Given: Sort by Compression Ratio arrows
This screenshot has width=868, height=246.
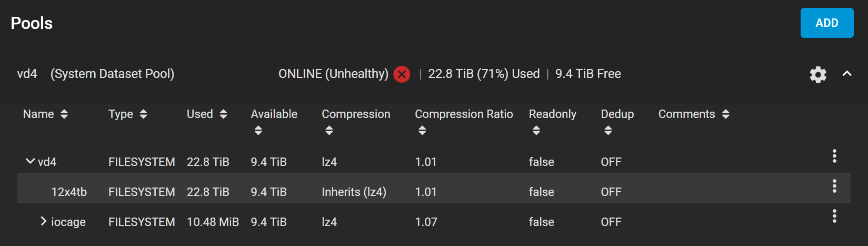Looking at the screenshot, I should coord(422,131).
